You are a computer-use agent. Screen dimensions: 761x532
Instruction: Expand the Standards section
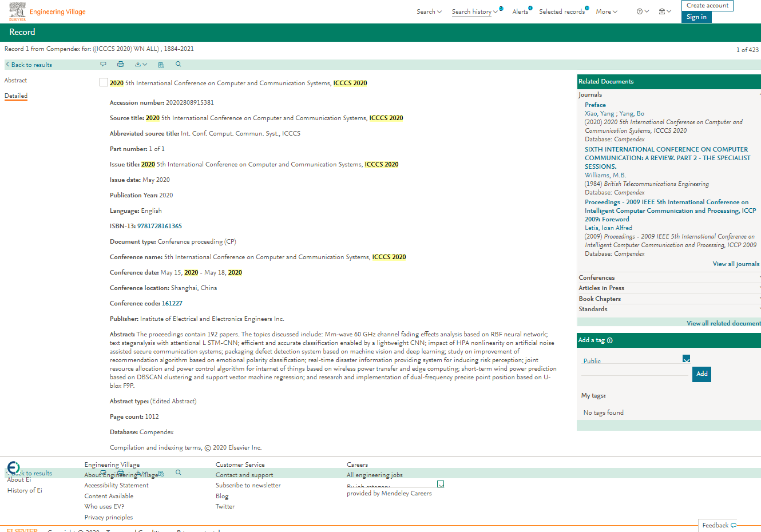pyautogui.click(x=669, y=309)
